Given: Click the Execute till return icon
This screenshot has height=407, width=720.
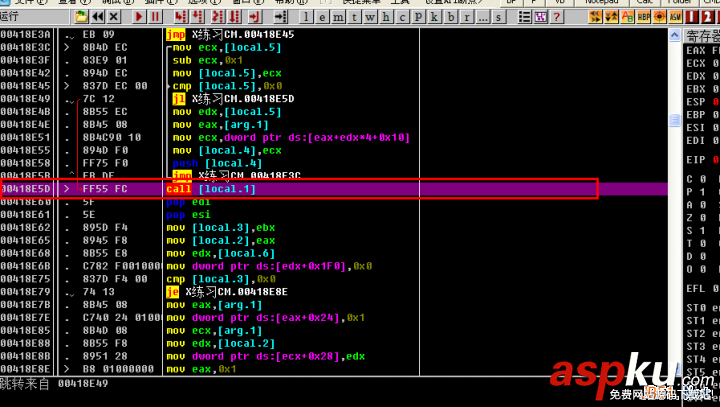Looking at the screenshot, I should (254, 17).
